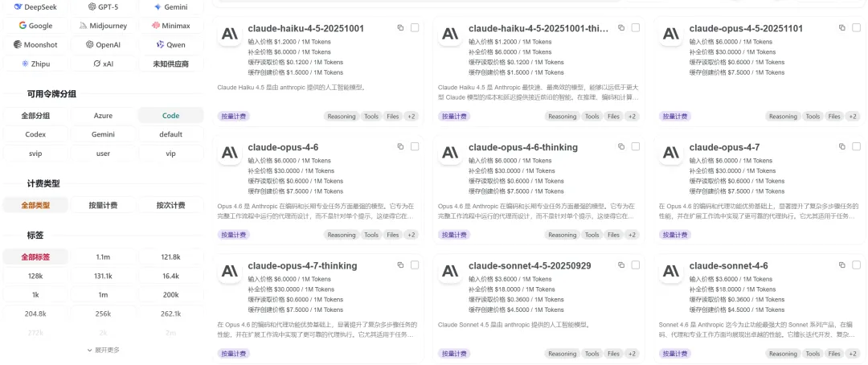Select the Codex token group
This screenshot has width=868, height=365.
click(x=35, y=134)
